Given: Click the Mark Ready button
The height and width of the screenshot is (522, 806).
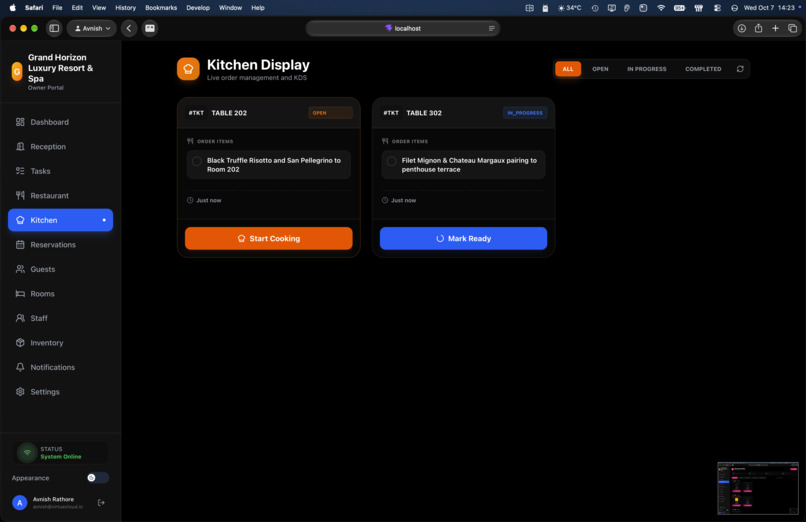Looking at the screenshot, I should tap(463, 238).
